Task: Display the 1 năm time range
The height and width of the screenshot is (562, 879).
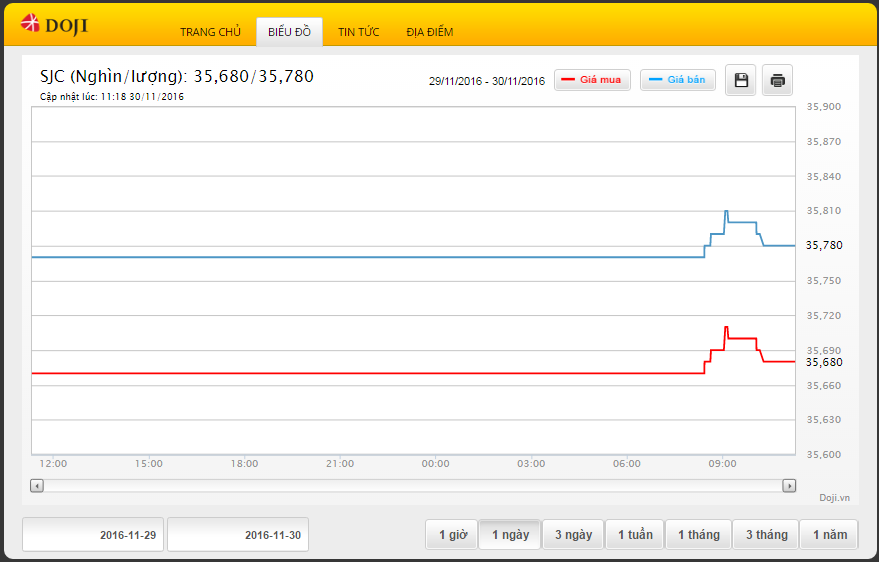Action: pos(829,535)
